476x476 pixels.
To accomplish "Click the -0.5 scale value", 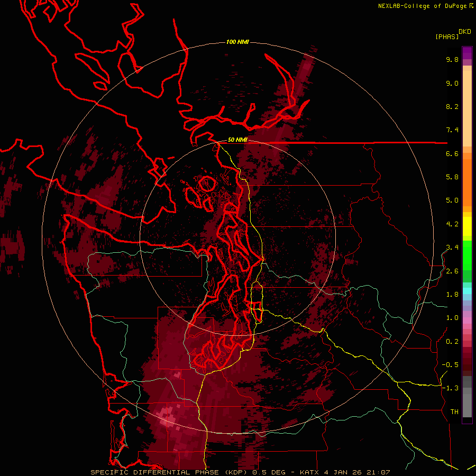I will pyautogui.click(x=450, y=365).
